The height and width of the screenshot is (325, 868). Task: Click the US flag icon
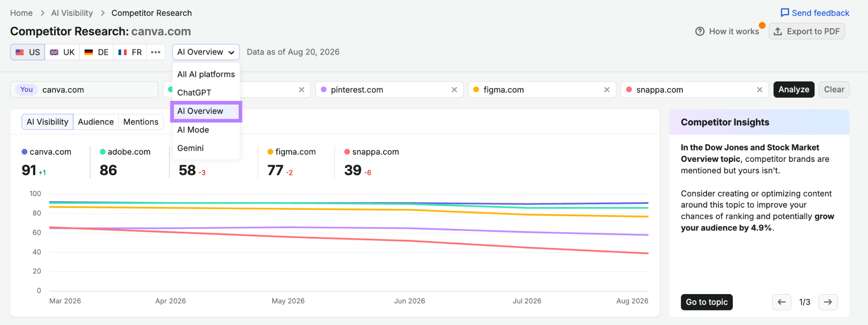click(19, 52)
